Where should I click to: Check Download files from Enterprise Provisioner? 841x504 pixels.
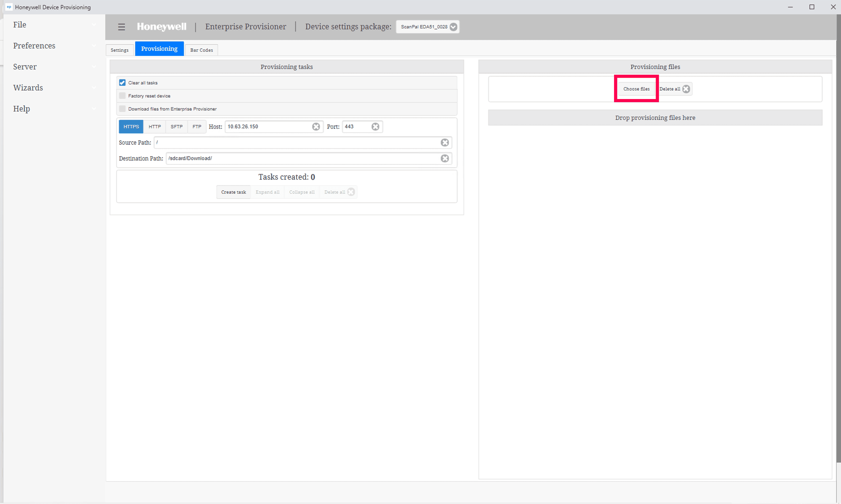(x=122, y=109)
